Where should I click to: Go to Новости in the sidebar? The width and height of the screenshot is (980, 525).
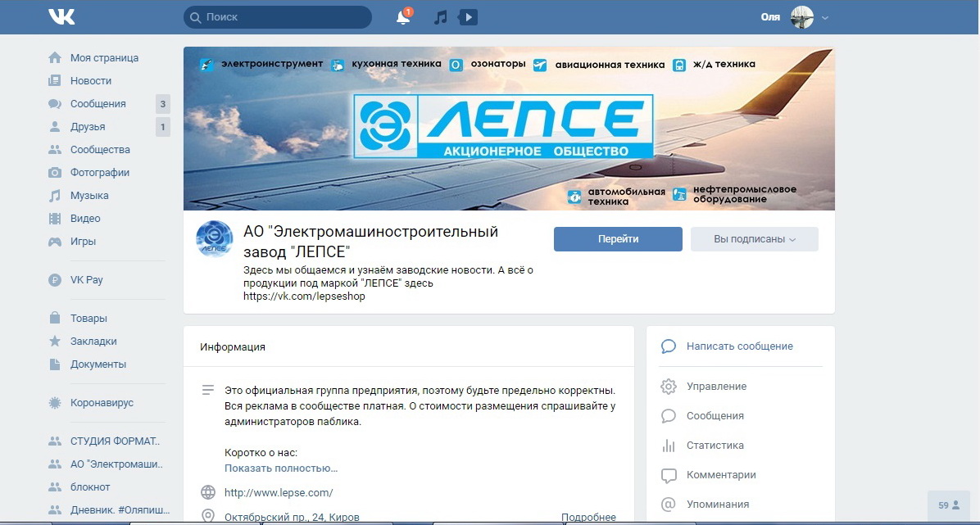91,81
